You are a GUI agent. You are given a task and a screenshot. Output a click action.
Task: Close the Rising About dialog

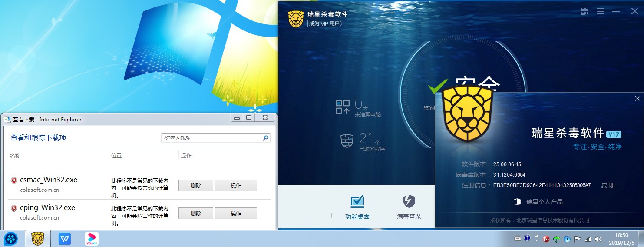point(637,99)
